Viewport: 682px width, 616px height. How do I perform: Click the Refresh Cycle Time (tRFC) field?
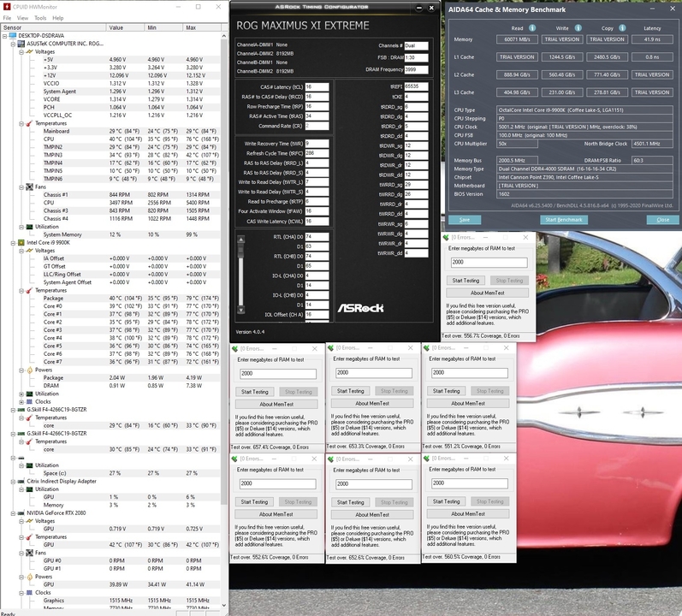[x=317, y=153]
